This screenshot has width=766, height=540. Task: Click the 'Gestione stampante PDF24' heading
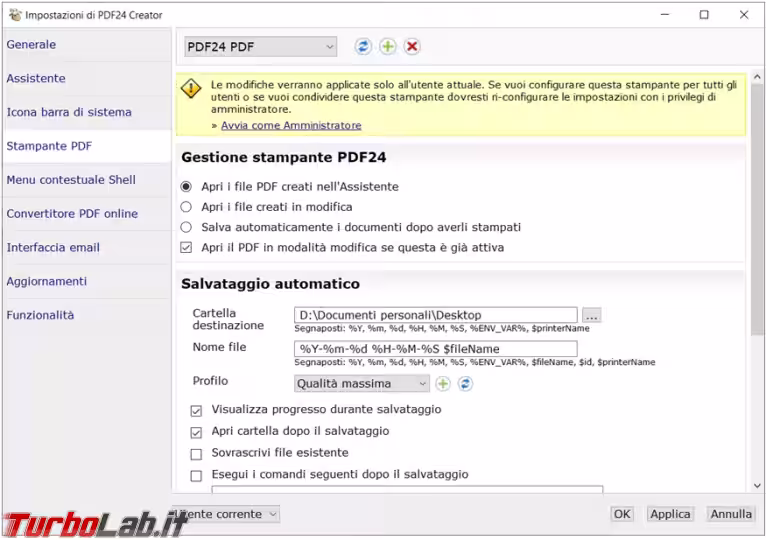click(x=284, y=157)
